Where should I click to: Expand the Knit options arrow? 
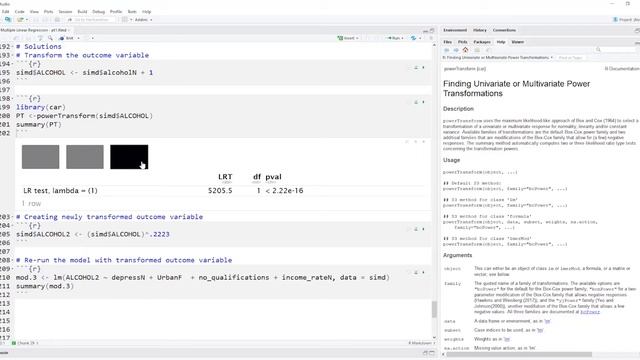coord(78,38)
